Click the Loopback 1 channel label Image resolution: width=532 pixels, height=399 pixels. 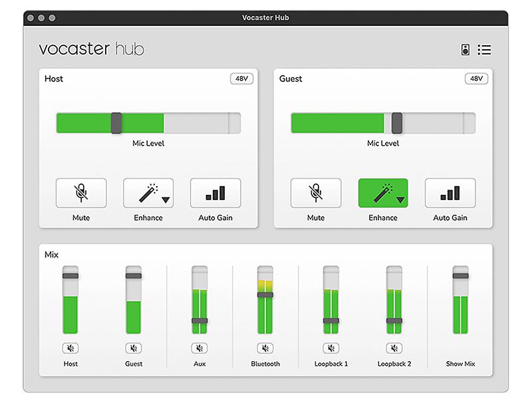(x=331, y=364)
